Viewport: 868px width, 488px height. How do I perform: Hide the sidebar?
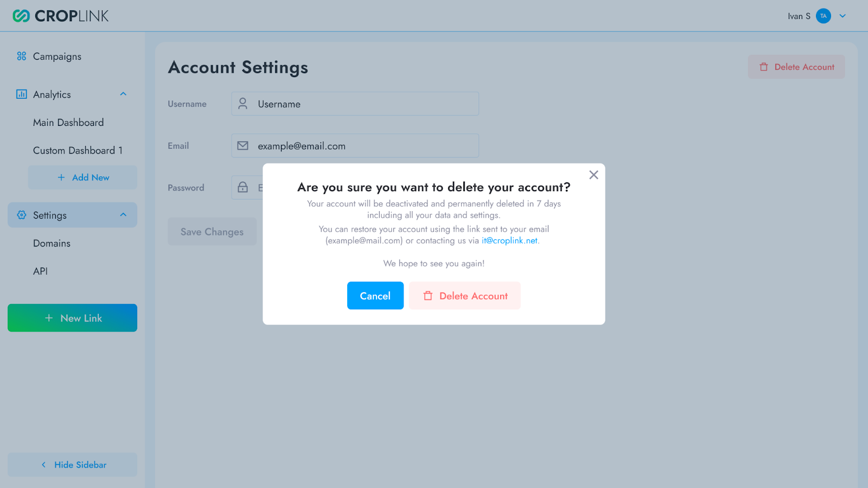pyautogui.click(x=73, y=465)
